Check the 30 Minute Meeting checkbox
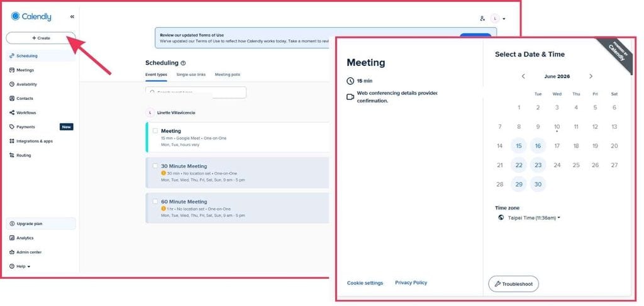The width and height of the screenshot is (644, 306). [x=155, y=166]
